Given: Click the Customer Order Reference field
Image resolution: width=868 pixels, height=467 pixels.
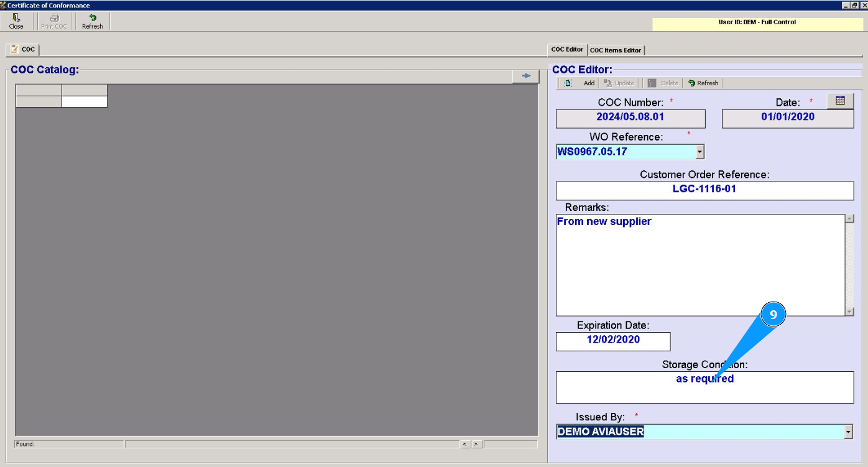Looking at the screenshot, I should click(704, 191).
